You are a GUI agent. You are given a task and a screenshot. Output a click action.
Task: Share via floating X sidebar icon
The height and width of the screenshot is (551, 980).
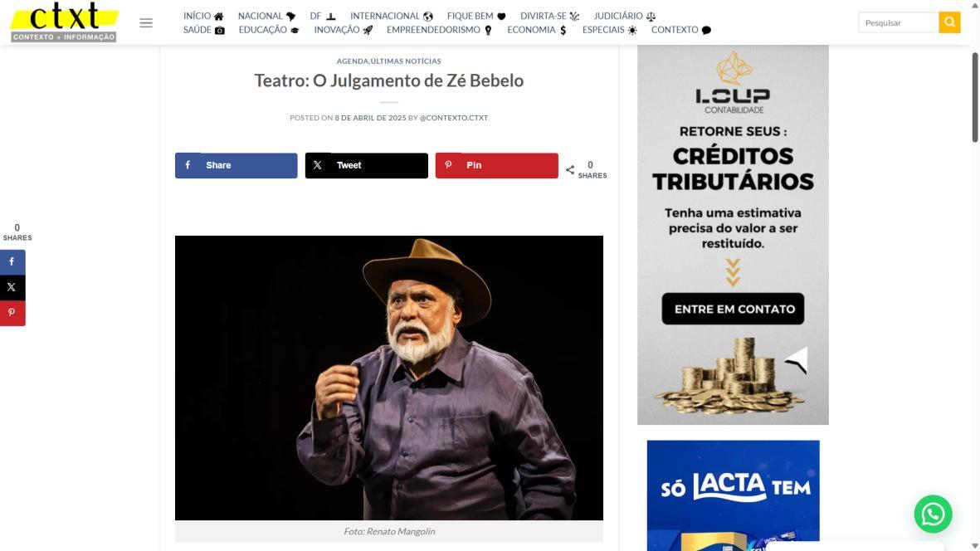click(x=12, y=287)
